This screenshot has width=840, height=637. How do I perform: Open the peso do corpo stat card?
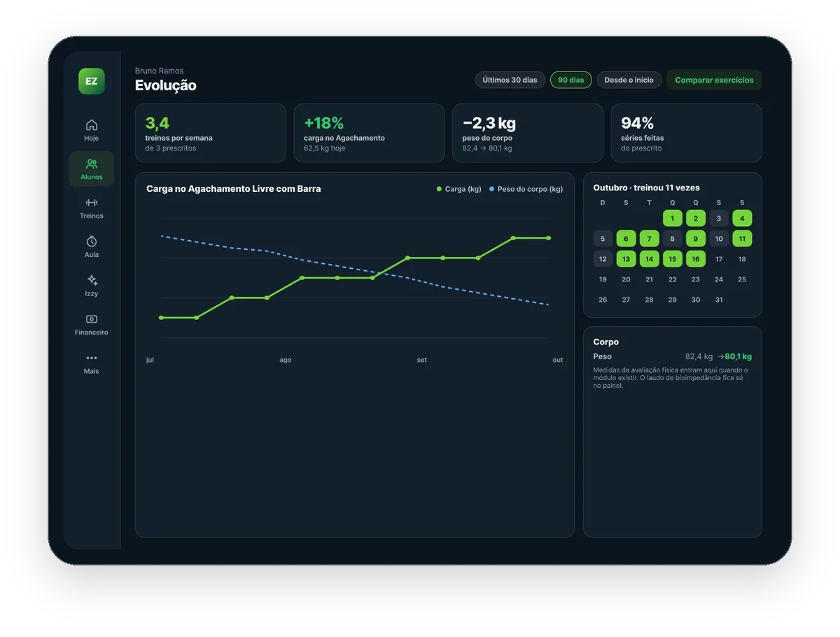[x=528, y=133]
